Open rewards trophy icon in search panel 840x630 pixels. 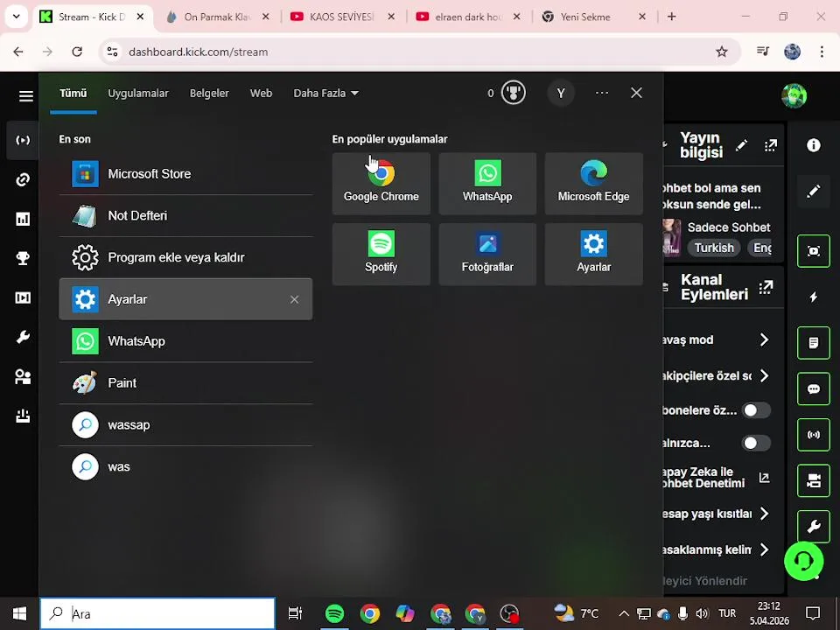click(514, 94)
